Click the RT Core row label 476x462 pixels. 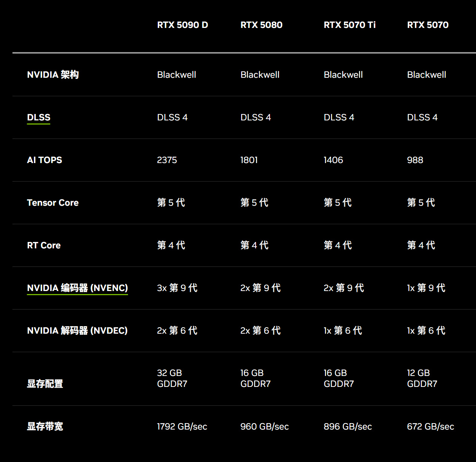pos(44,245)
